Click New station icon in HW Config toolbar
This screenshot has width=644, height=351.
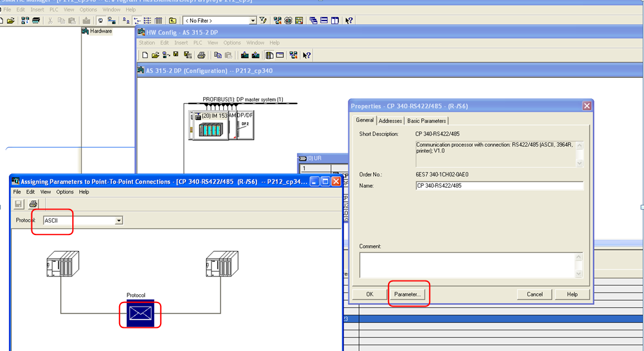(x=145, y=55)
